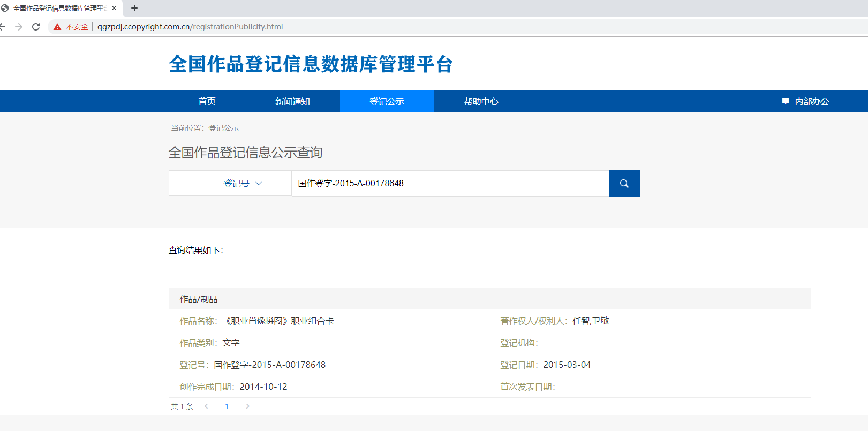Click creation completion date 2014-10-12

[x=263, y=387]
